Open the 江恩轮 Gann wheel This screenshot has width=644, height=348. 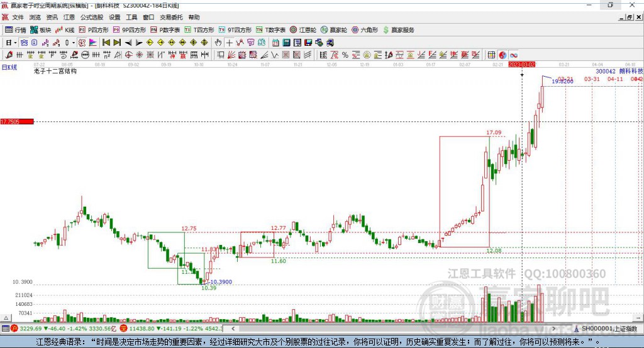pyautogui.click(x=303, y=30)
